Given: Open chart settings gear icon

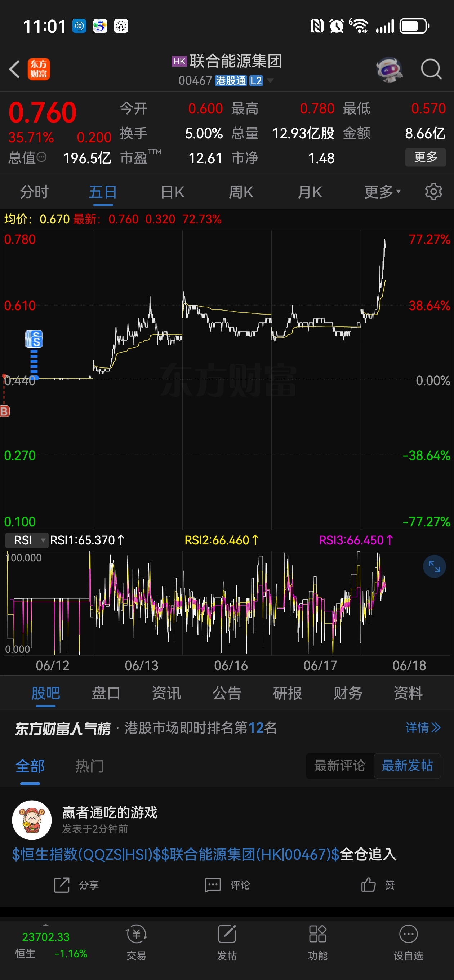Looking at the screenshot, I should 433,191.
